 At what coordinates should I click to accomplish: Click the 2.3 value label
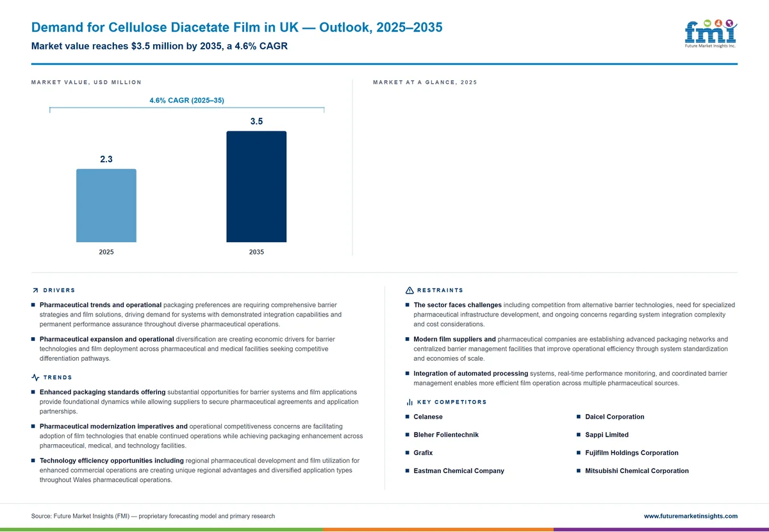(x=106, y=159)
